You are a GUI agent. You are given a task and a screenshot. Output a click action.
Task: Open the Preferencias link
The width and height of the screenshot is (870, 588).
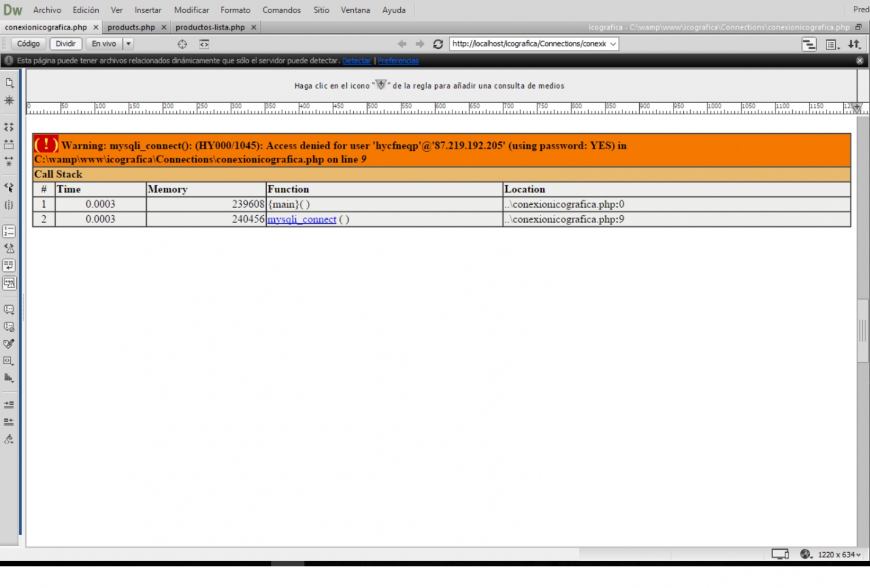(398, 60)
